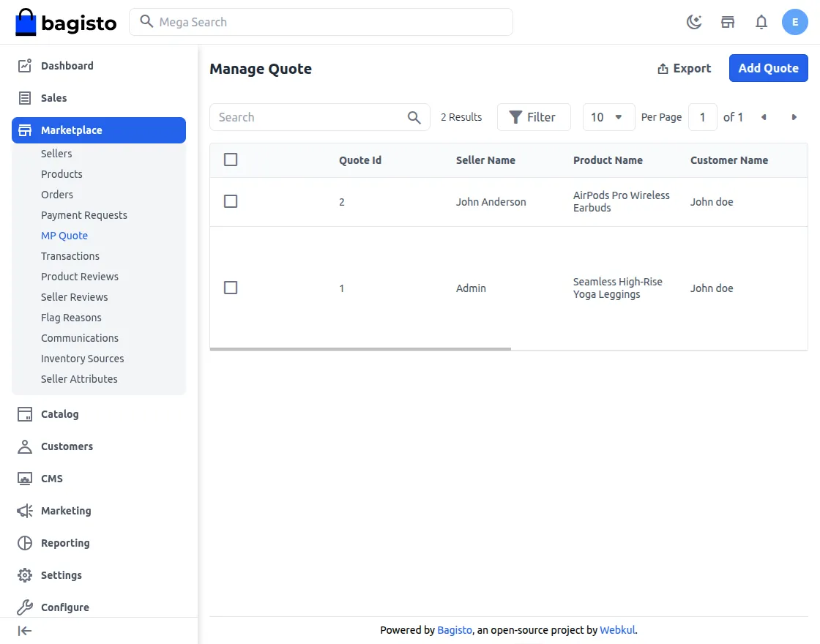Open notifications bell icon
This screenshot has width=820, height=644.
(761, 22)
